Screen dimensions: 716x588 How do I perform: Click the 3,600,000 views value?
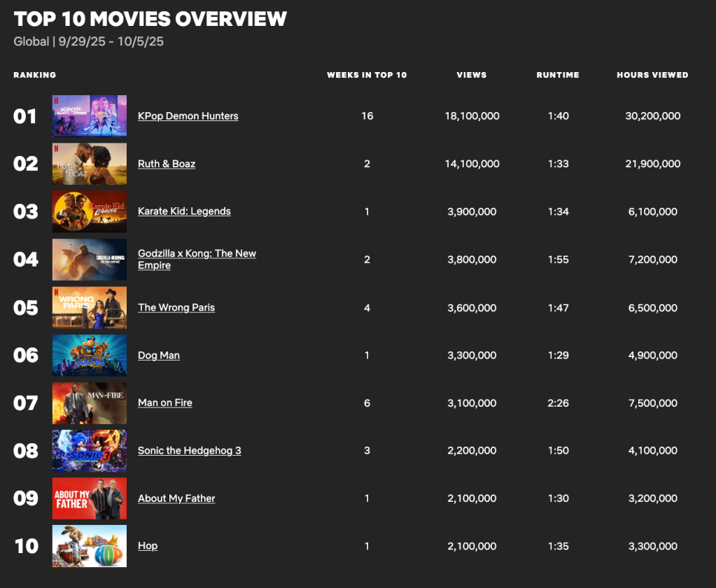[472, 308]
